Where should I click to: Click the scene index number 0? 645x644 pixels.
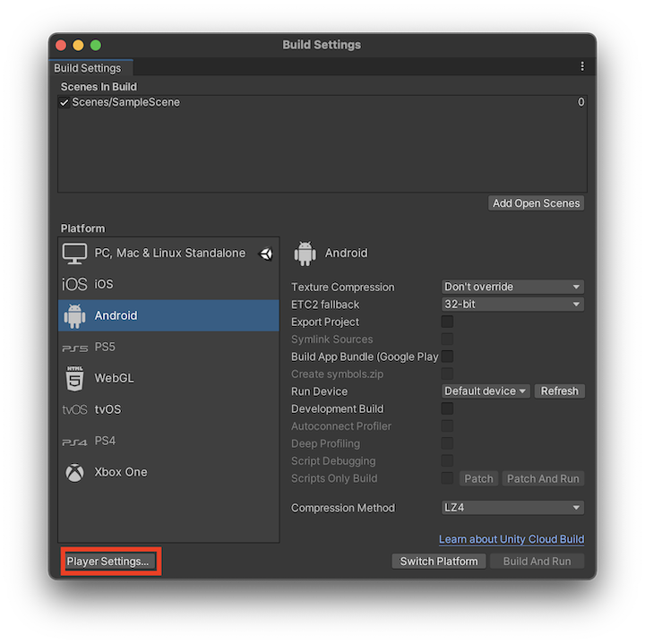point(580,102)
